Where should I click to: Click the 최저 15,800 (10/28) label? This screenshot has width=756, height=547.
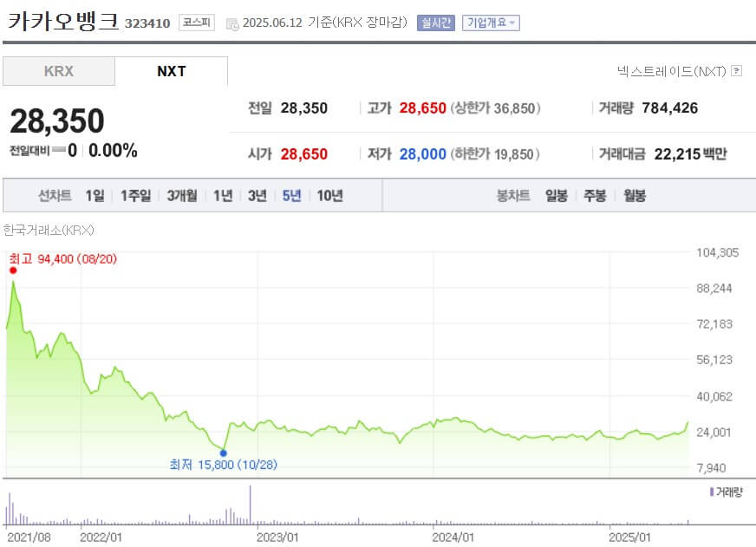pos(223,465)
